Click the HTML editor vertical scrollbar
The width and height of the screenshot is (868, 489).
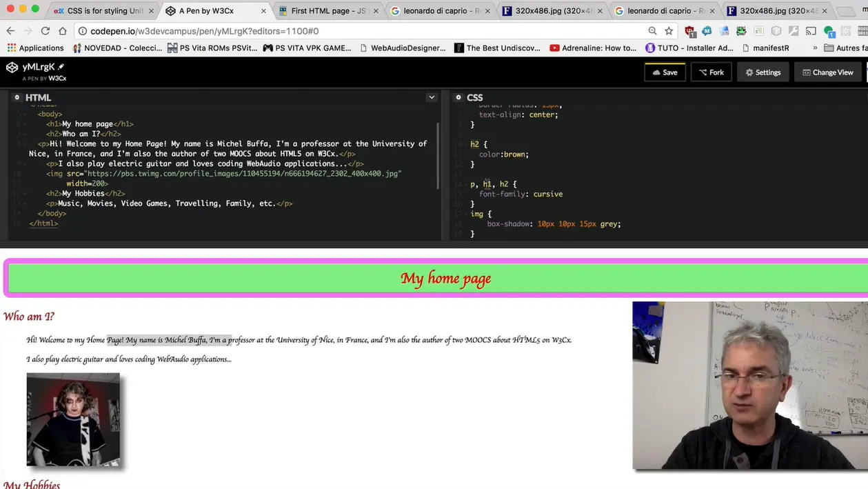438,156
